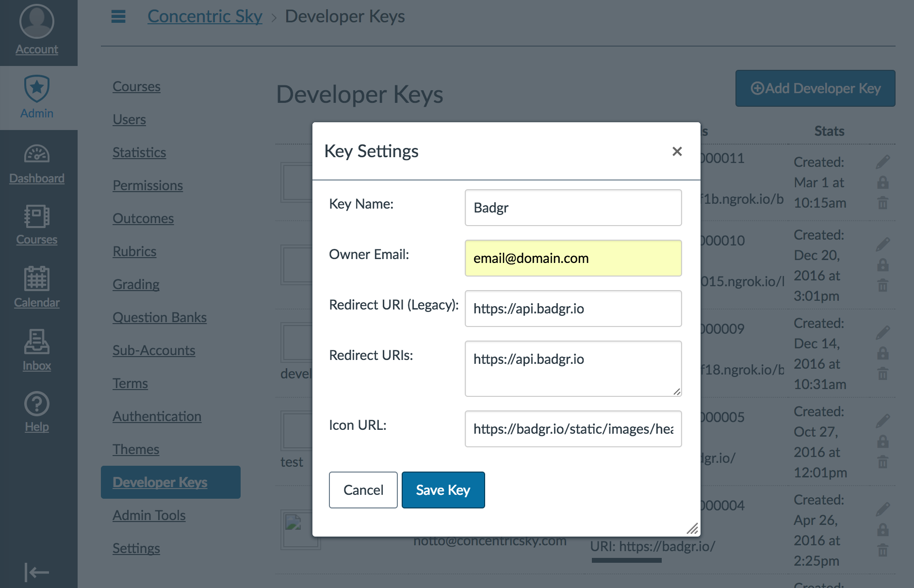Save the key with Save Key button
The height and width of the screenshot is (588, 914).
pyautogui.click(x=443, y=490)
